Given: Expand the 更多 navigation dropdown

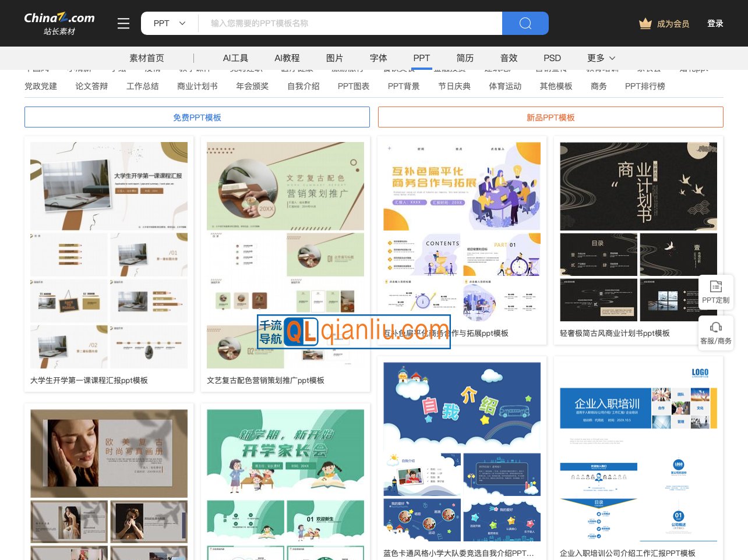Looking at the screenshot, I should (x=601, y=58).
